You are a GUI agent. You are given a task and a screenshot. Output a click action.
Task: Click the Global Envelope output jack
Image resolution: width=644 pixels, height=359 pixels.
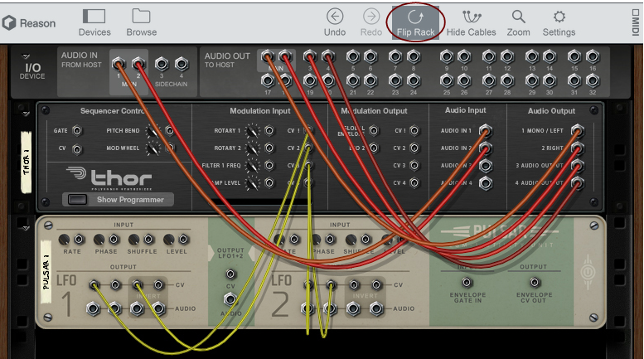pos(373,131)
